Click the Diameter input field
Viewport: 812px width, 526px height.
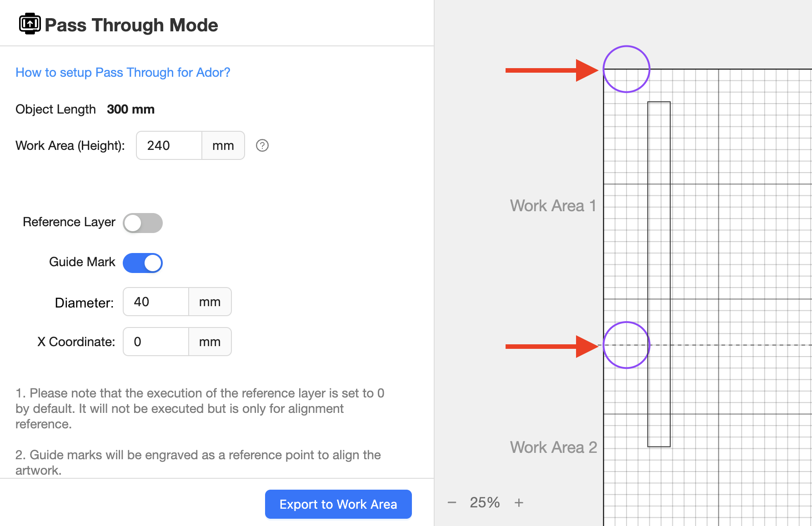point(156,302)
